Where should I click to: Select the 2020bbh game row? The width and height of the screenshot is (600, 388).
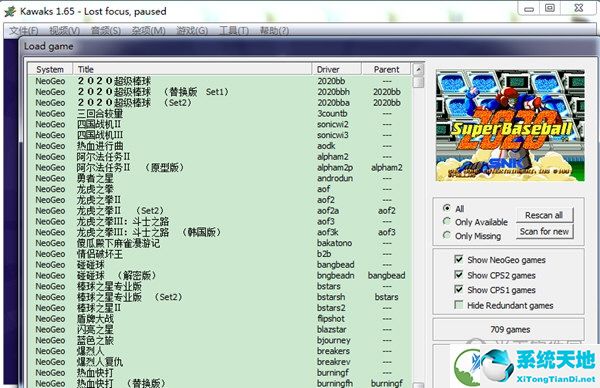(x=220, y=92)
